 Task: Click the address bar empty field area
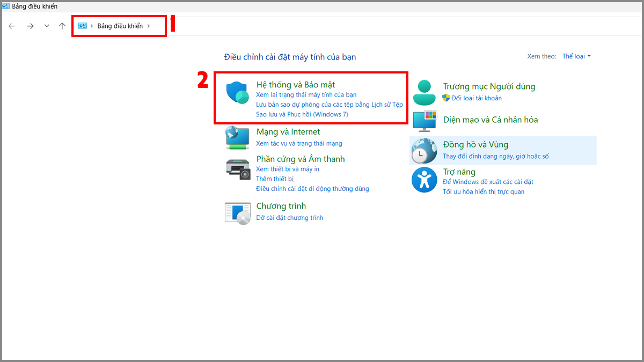point(397,26)
